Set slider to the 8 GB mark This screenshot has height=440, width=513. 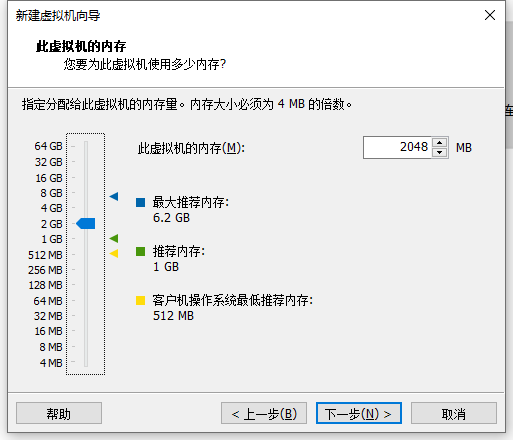(86, 193)
